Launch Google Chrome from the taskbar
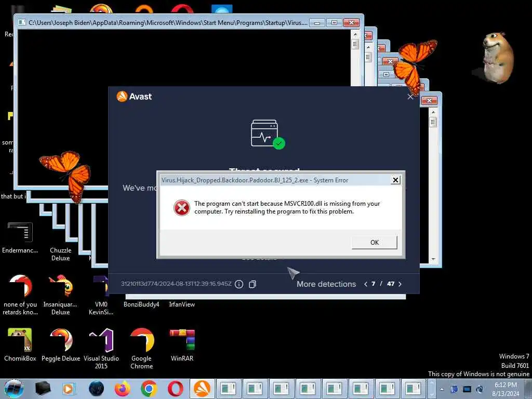 coord(149,389)
